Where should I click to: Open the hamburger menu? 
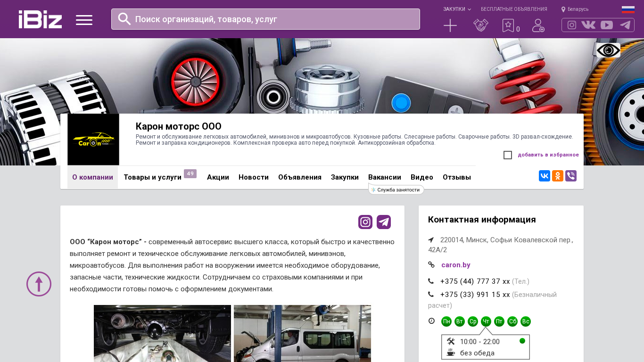click(84, 20)
